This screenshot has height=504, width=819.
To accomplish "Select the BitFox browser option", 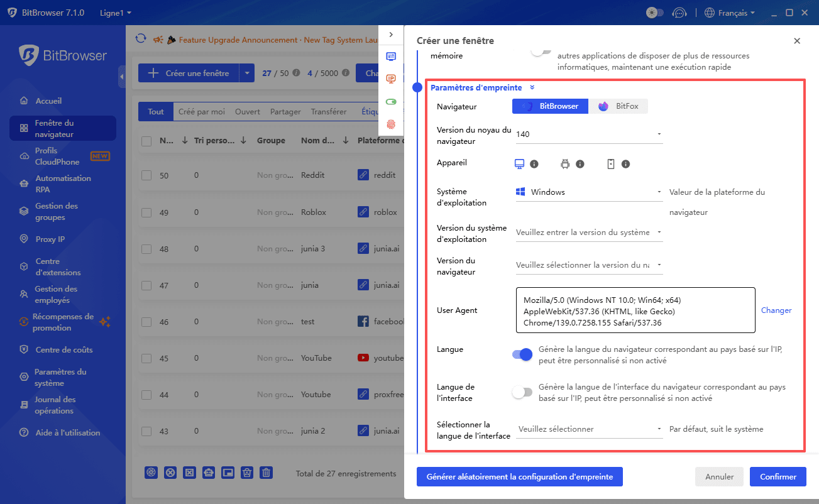I will 618,106.
